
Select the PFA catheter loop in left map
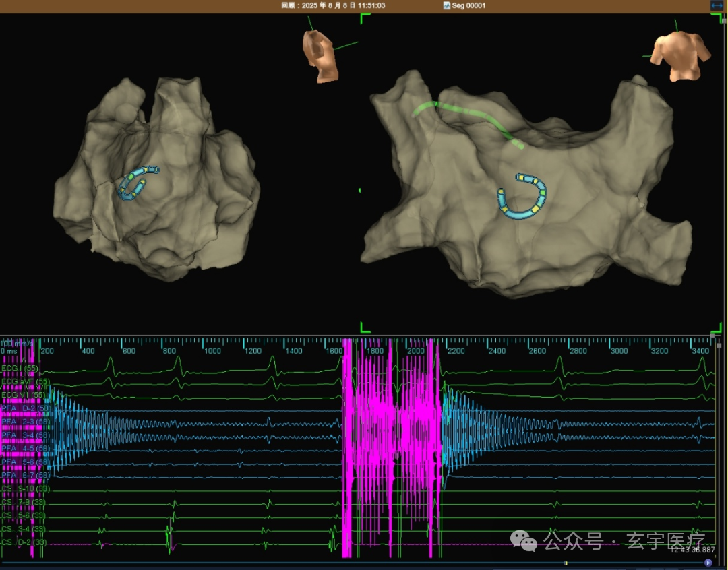click(138, 183)
